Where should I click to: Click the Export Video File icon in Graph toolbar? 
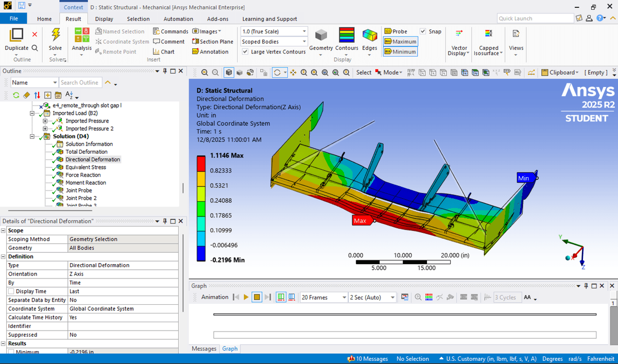tap(404, 297)
